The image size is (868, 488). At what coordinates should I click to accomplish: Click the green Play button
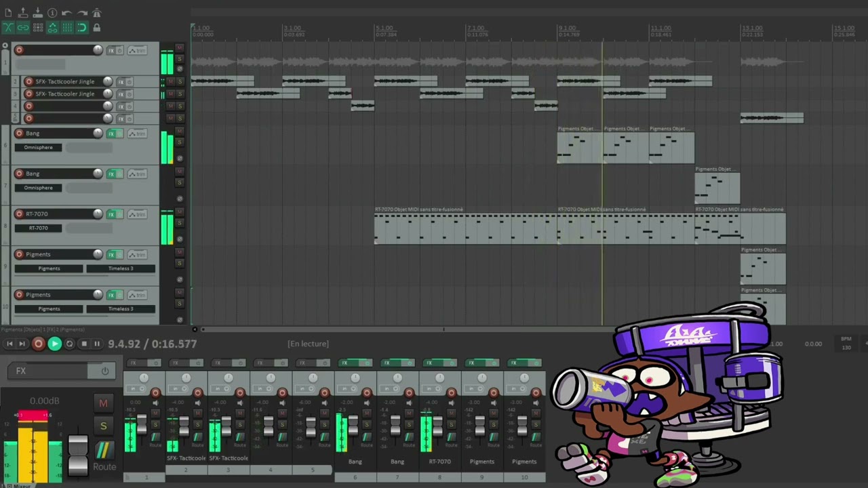(55, 344)
